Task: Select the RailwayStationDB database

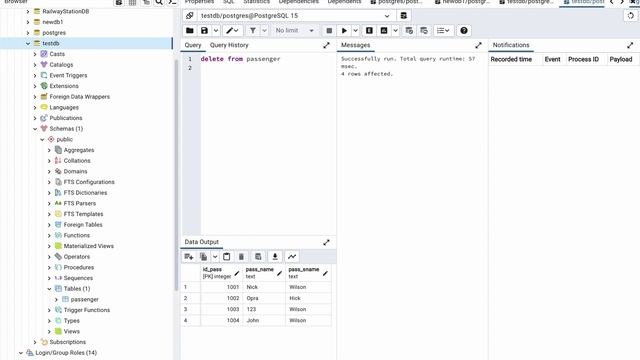Action: click(66, 11)
